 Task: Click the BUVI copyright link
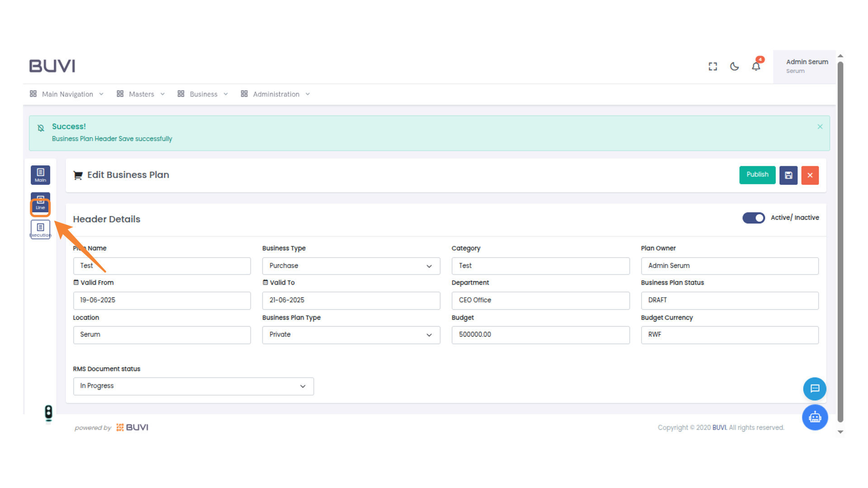coord(719,427)
